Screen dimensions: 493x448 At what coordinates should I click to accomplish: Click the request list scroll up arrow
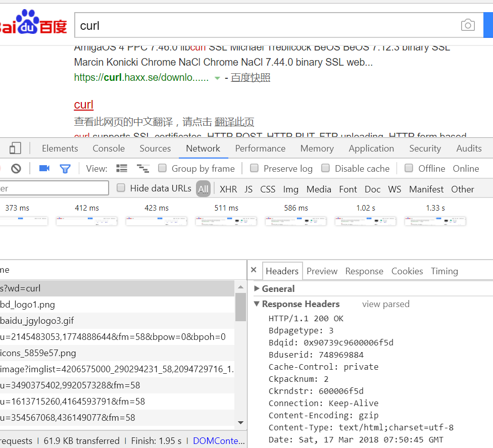click(241, 287)
